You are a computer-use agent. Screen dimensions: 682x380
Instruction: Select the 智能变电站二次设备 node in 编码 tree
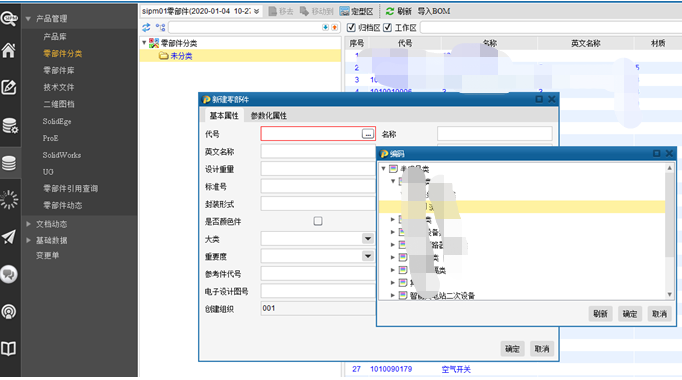[x=442, y=296]
